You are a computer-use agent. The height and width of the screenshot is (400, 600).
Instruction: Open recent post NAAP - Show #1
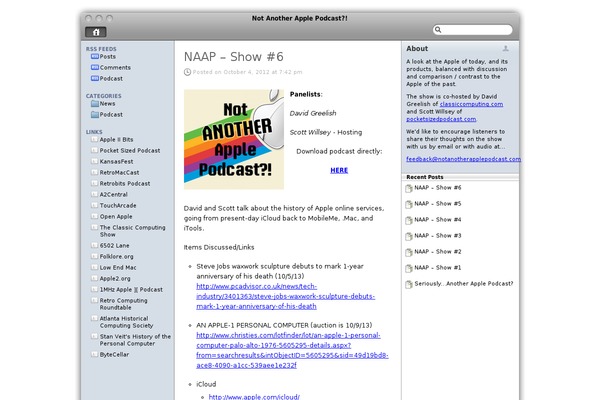coord(438,268)
